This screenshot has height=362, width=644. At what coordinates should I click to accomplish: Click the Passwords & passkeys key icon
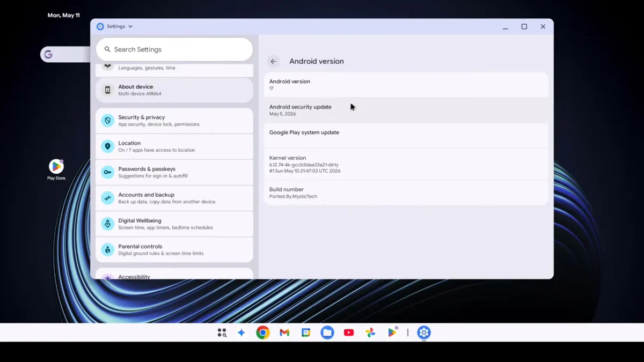pyautogui.click(x=108, y=172)
